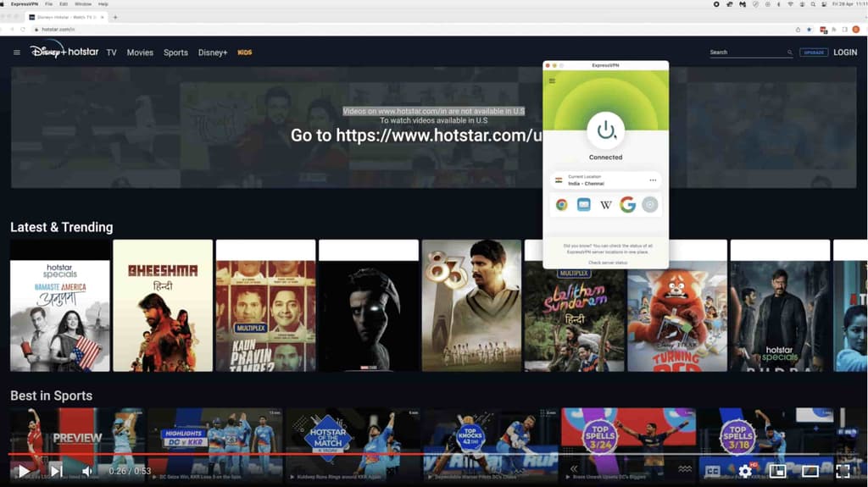The width and height of the screenshot is (868, 487).
Task: Click the video progress bar
Action: pos(434,454)
